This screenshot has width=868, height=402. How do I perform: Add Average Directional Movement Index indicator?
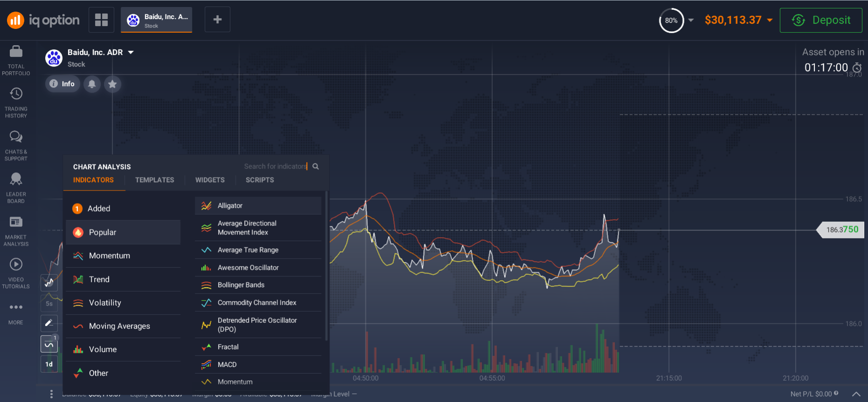[x=258, y=228]
